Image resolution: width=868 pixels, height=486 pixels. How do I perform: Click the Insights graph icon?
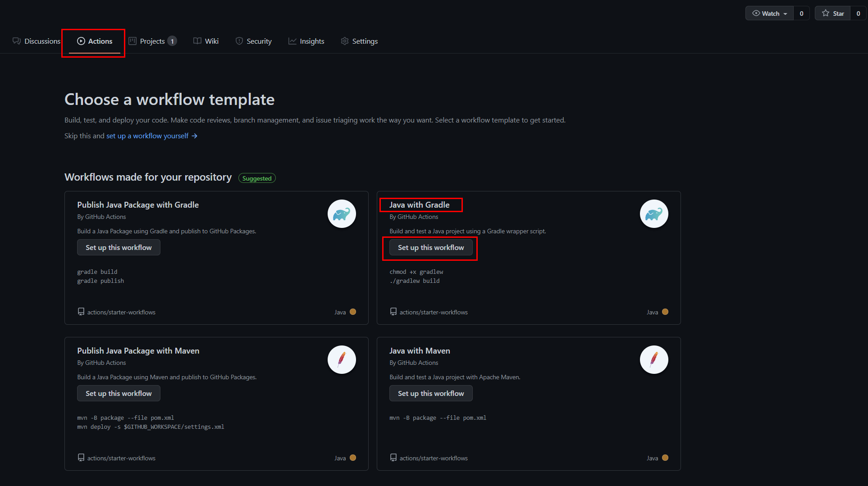tap(292, 41)
